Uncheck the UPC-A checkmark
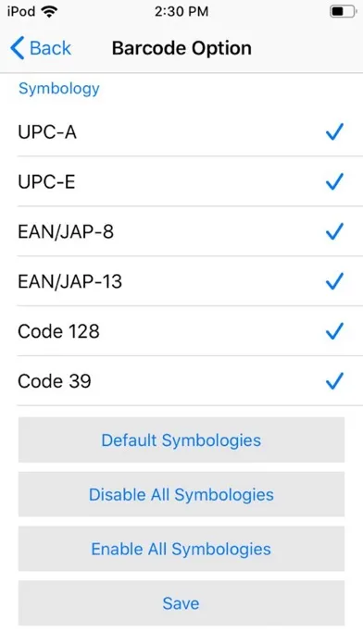 [x=334, y=131]
